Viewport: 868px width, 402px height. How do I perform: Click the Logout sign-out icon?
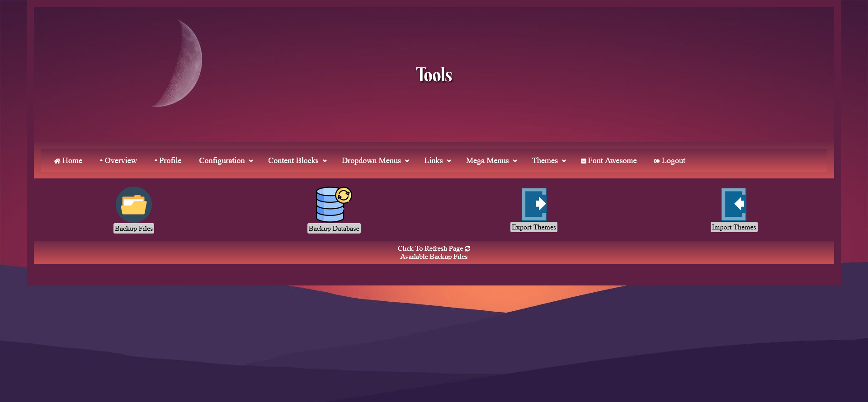tap(657, 161)
